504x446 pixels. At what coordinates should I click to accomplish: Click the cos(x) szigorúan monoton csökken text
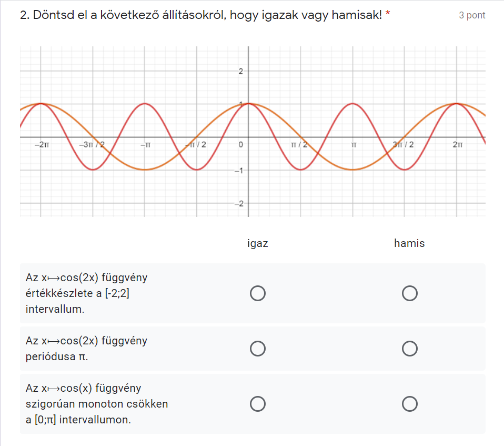(x=96, y=404)
